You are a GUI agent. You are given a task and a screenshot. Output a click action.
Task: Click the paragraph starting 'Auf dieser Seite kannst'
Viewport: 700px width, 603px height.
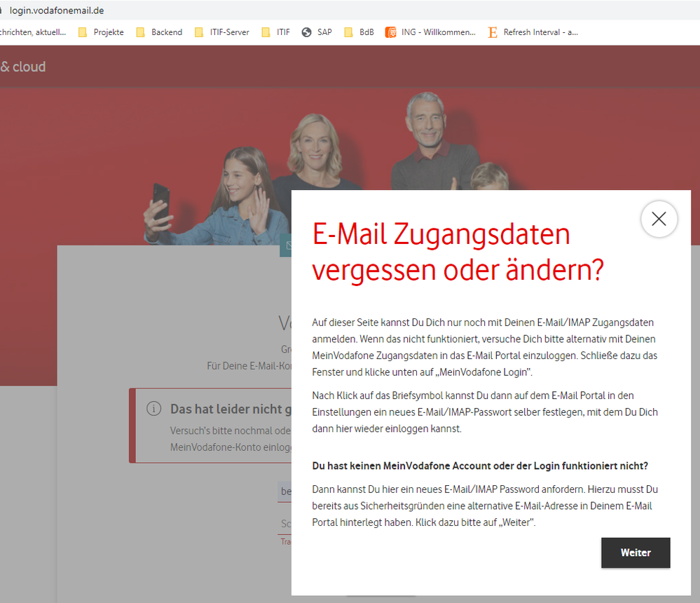[x=484, y=347]
